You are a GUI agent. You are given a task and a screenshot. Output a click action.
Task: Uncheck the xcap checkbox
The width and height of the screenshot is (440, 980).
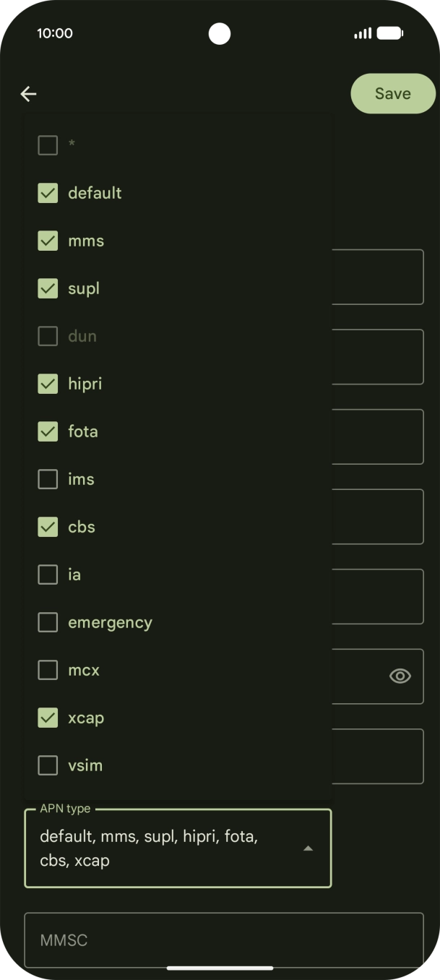click(x=48, y=718)
